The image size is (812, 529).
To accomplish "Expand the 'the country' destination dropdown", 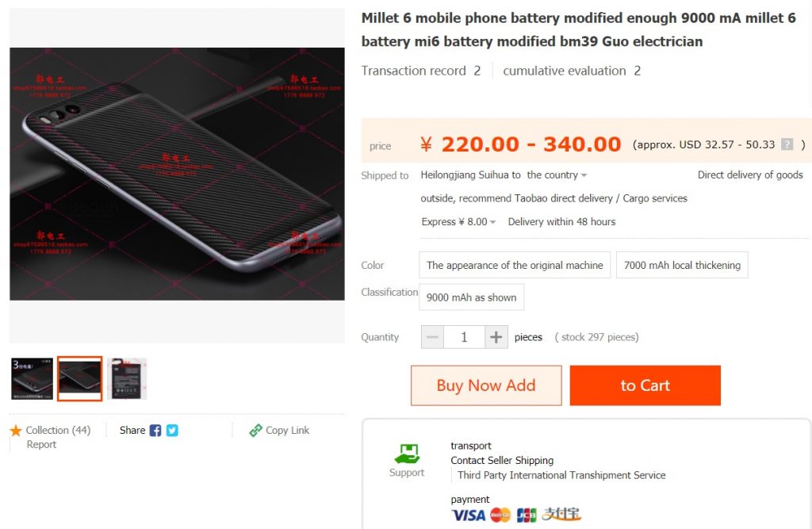I will point(557,175).
